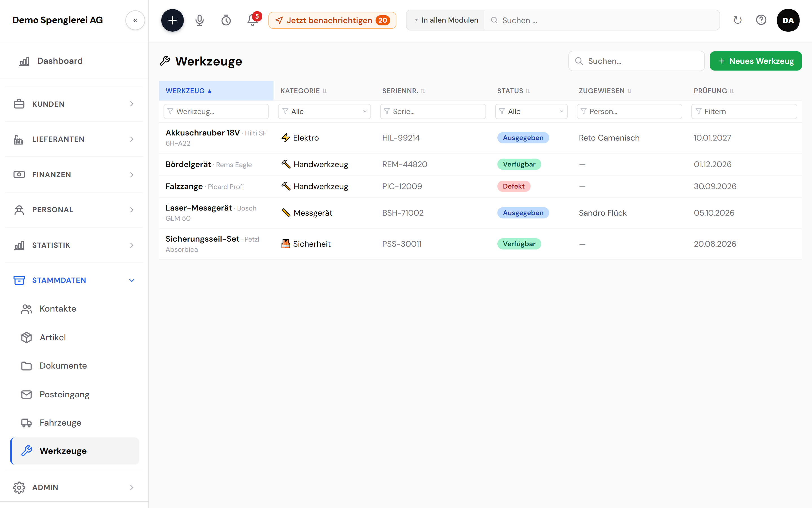Click the Admin gear icon

coord(19,487)
